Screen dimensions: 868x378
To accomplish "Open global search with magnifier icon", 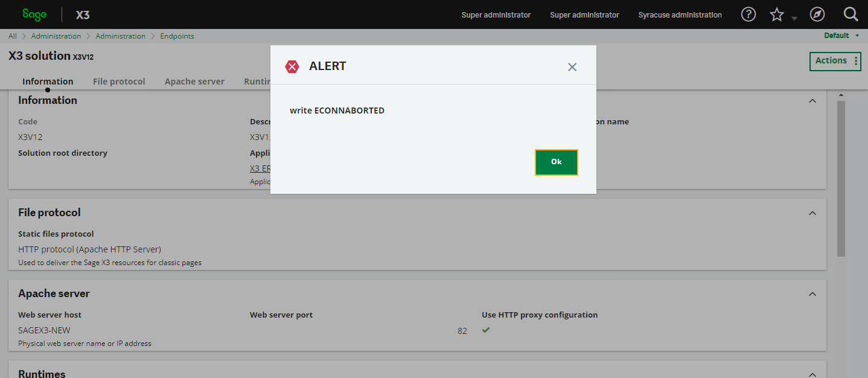I will (x=850, y=14).
